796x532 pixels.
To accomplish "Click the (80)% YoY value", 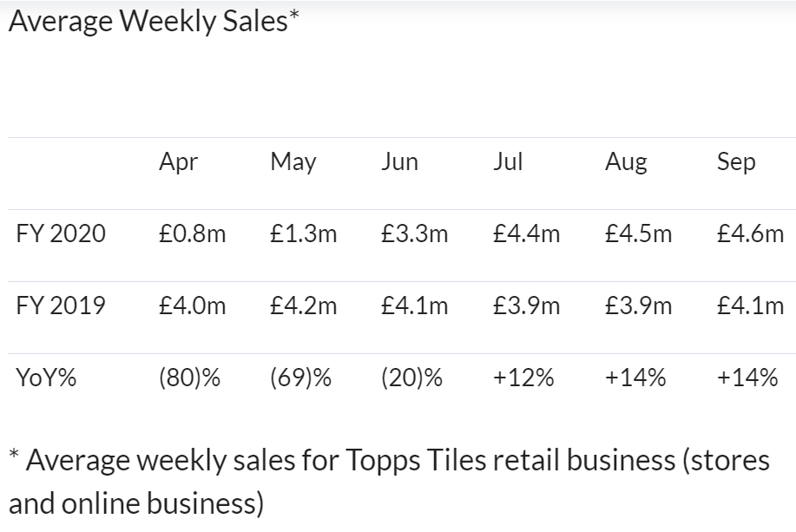I will (189, 378).
